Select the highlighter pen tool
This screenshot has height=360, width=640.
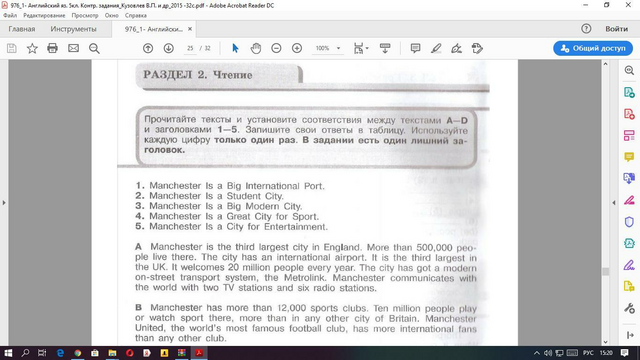tap(436, 48)
